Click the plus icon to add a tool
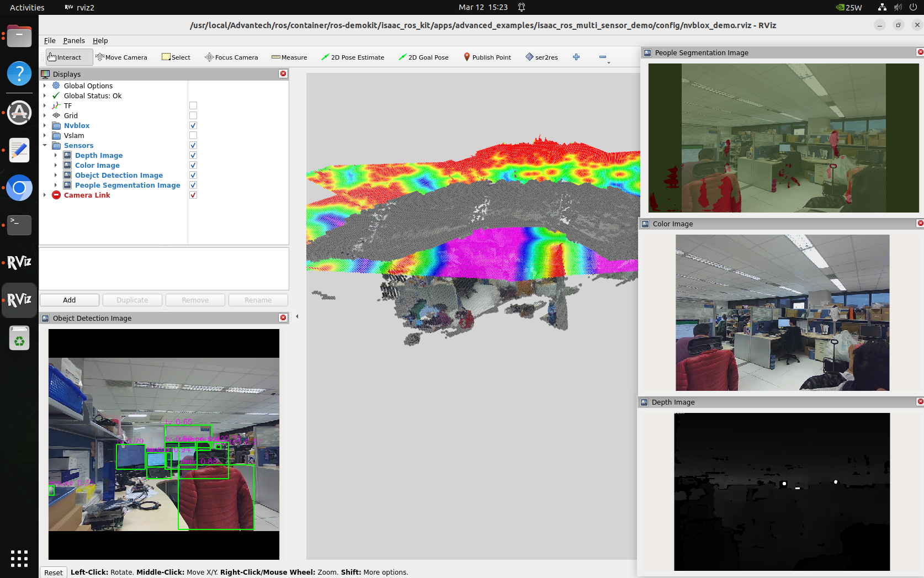Screen dimensions: 924x578 point(576,57)
